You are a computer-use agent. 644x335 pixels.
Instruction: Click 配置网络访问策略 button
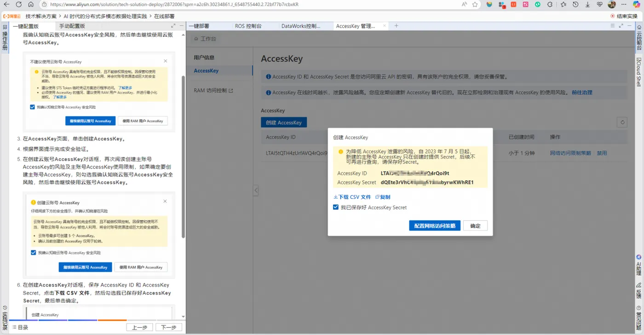(435, 226)
